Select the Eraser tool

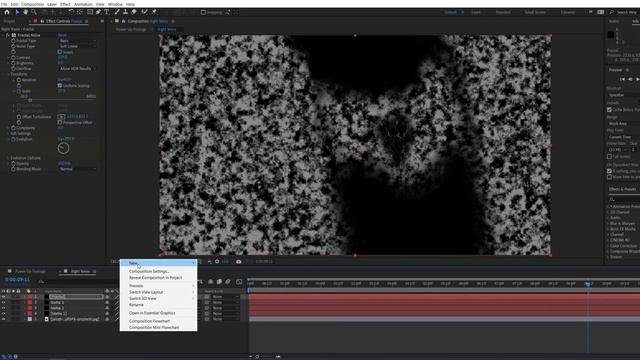pos(133,12)
